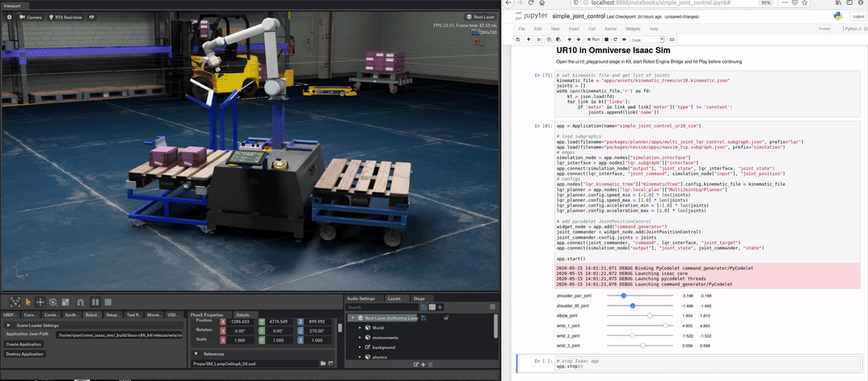Expand Scene Loader Settings section
868x381 pixels.
point(9,326)
